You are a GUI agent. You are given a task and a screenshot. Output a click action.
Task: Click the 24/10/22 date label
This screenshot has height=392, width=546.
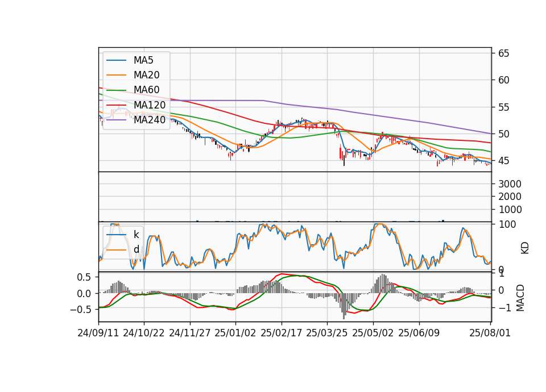click(144, 333)
